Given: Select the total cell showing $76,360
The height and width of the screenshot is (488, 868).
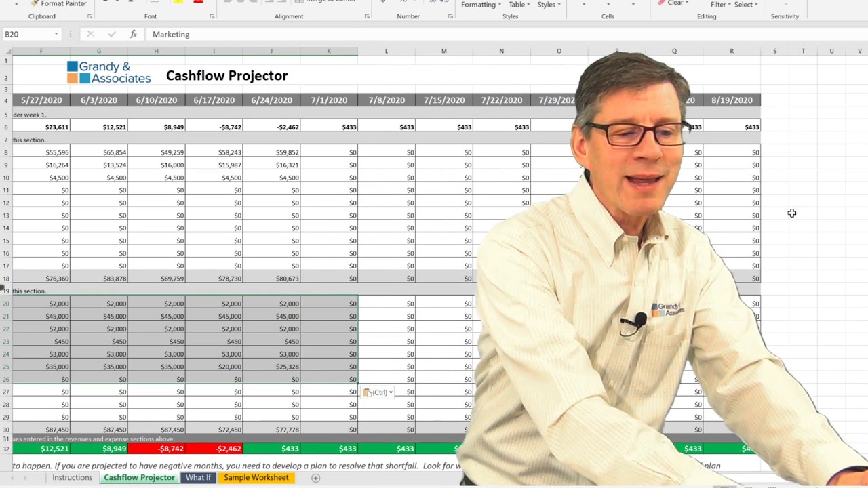Looking at the screenshot, I should [41, 279].
